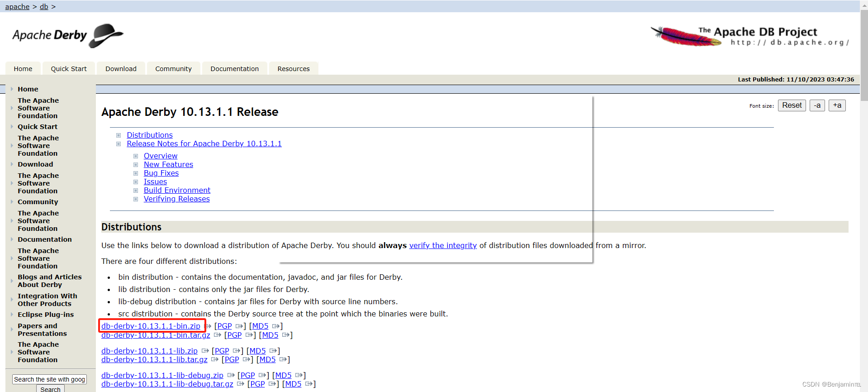Image resolution: width=868 pixels, height=392 pixels.
Task: Click the Apache Derby hat logo
Action: pos(68,35)
